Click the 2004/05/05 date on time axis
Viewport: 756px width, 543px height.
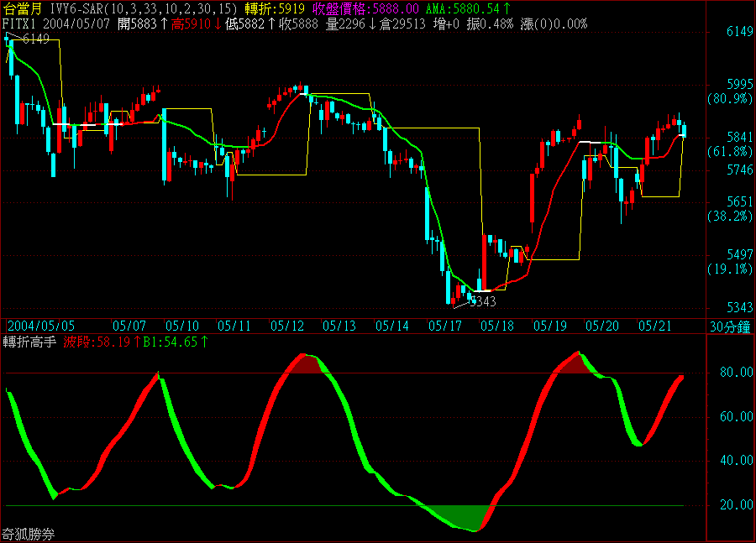[x=41, y=326]
